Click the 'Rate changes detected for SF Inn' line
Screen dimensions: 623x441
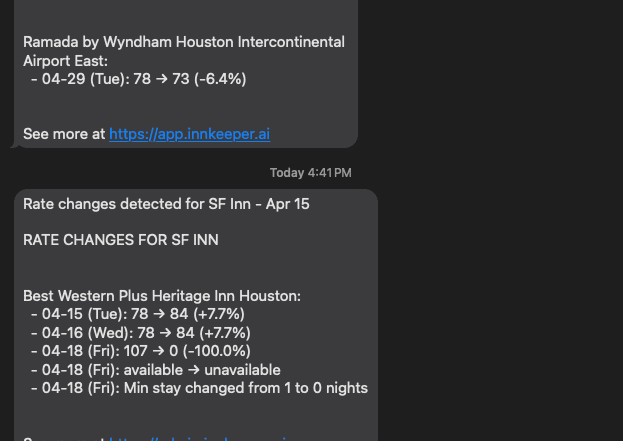pyautogui.click(x=166, y=204)
